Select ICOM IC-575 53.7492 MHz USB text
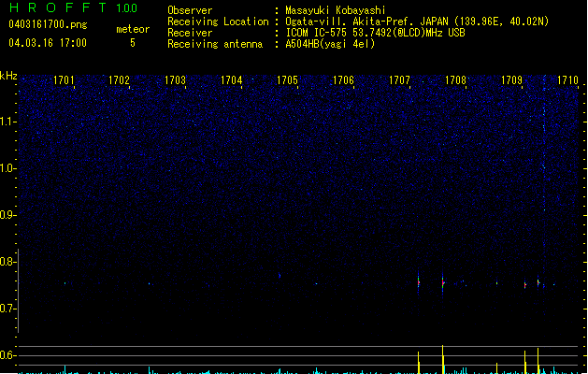Image resolution: width=588 pixels, height=374 pixels. [375, 33]
